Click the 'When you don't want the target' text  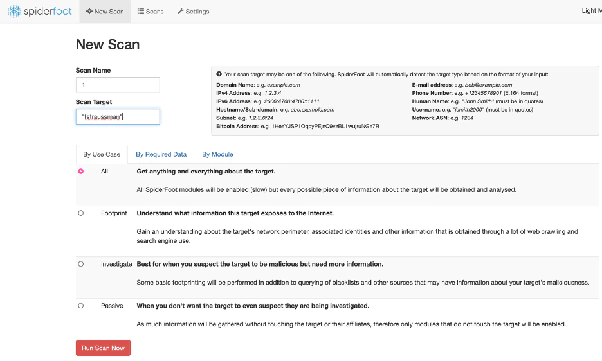253,306
